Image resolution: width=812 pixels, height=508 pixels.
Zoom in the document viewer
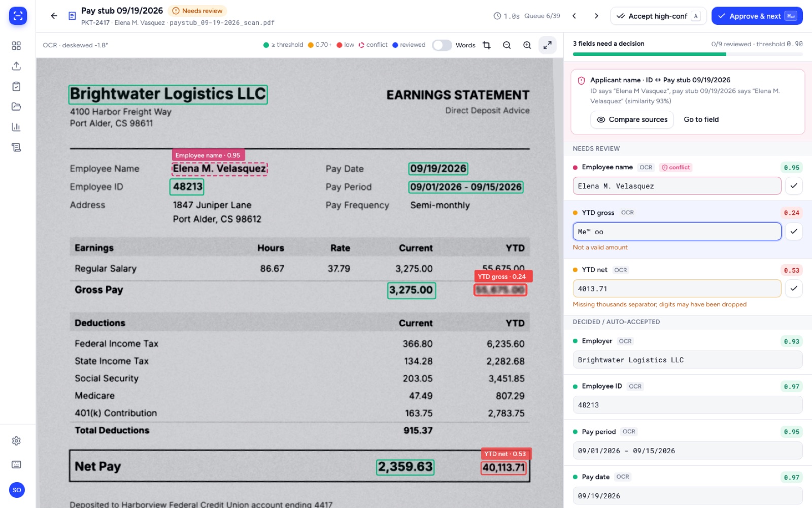coord(527,45)
